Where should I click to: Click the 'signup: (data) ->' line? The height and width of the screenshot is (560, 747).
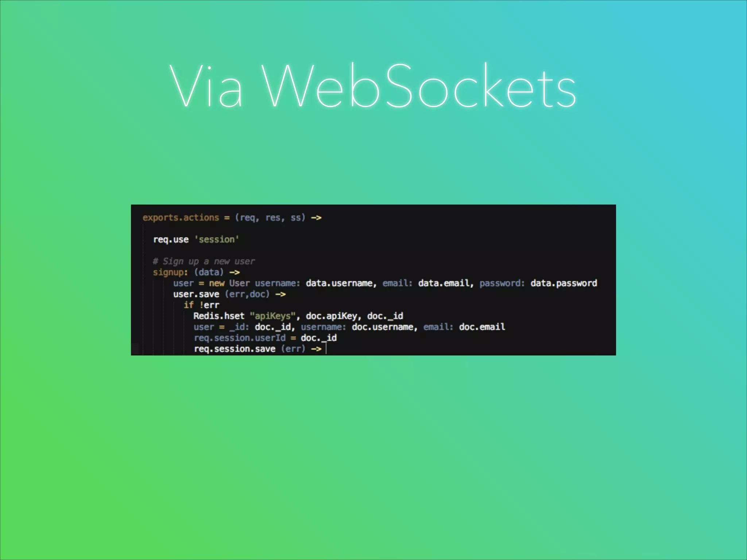tap(196, 272)
